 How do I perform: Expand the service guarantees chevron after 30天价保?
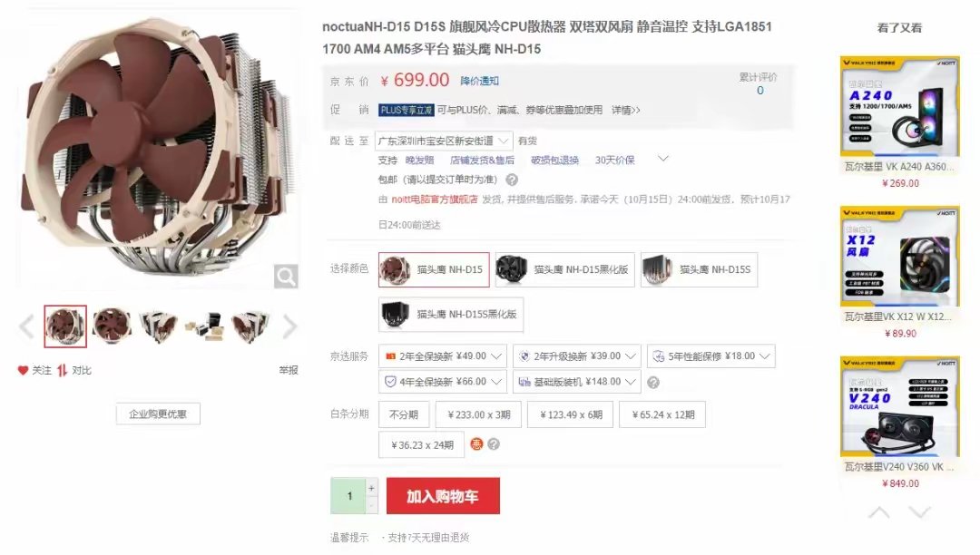click(x=663, y=159)
